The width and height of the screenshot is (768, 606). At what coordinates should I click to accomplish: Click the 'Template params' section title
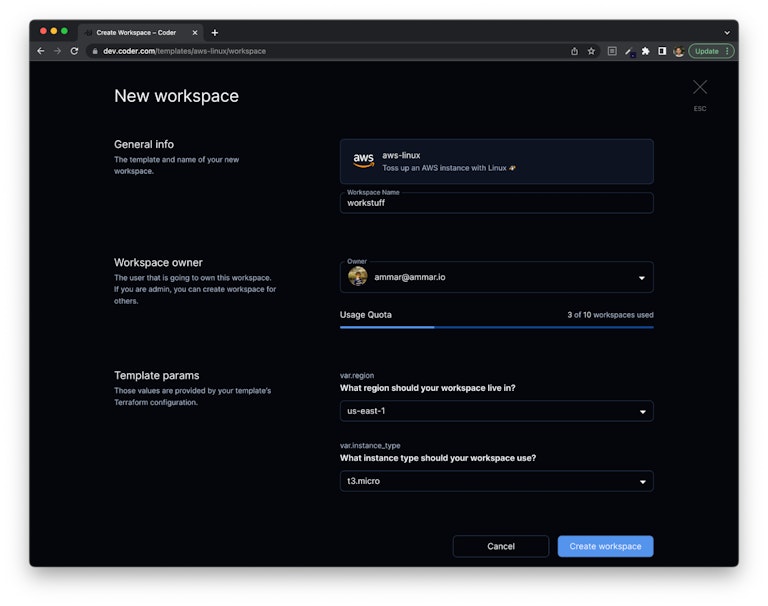click(157, 376)
